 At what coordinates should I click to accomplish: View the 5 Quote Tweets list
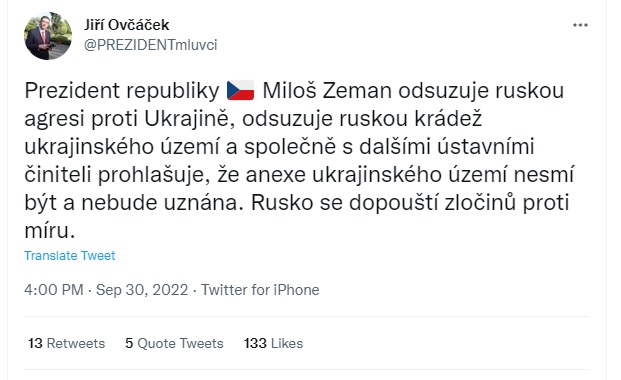(174, 343)
